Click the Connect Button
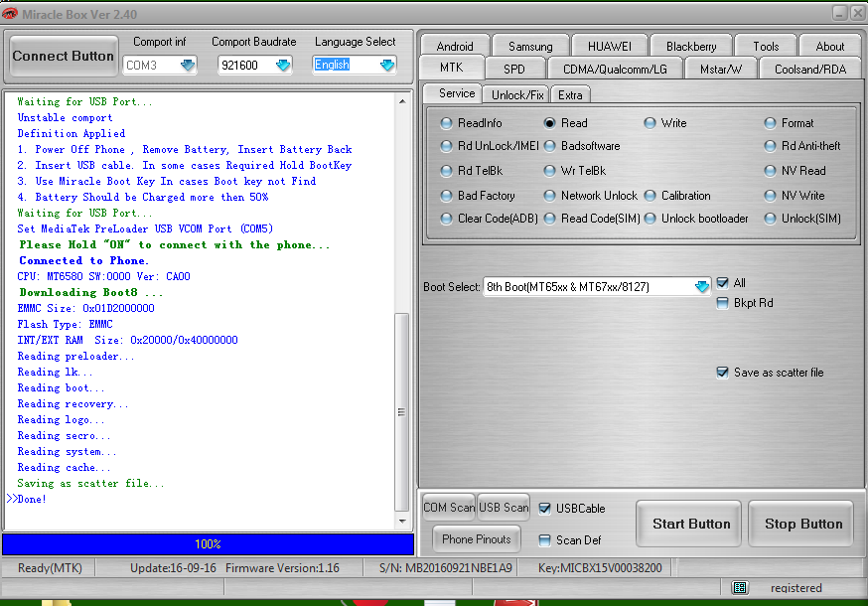This screenshot has height=606, width=868. click(64, 56)
